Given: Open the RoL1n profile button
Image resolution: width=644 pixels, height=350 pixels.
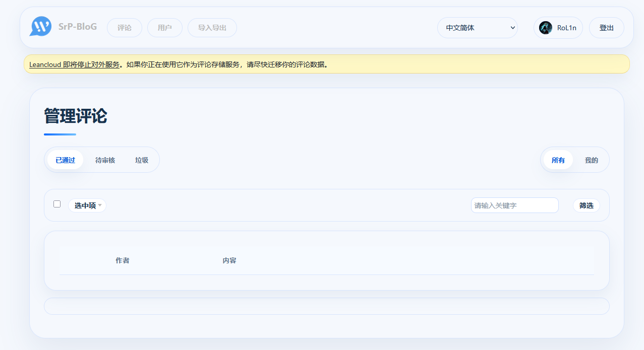Looking at the screenshot, I should click(558, 28).
